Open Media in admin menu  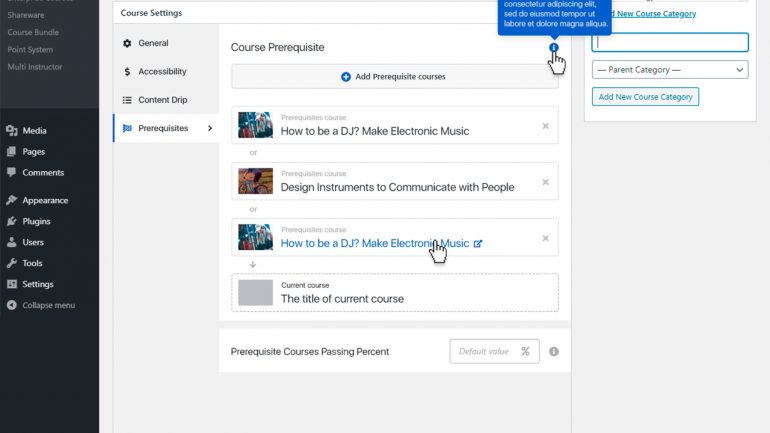click(34, 131)
